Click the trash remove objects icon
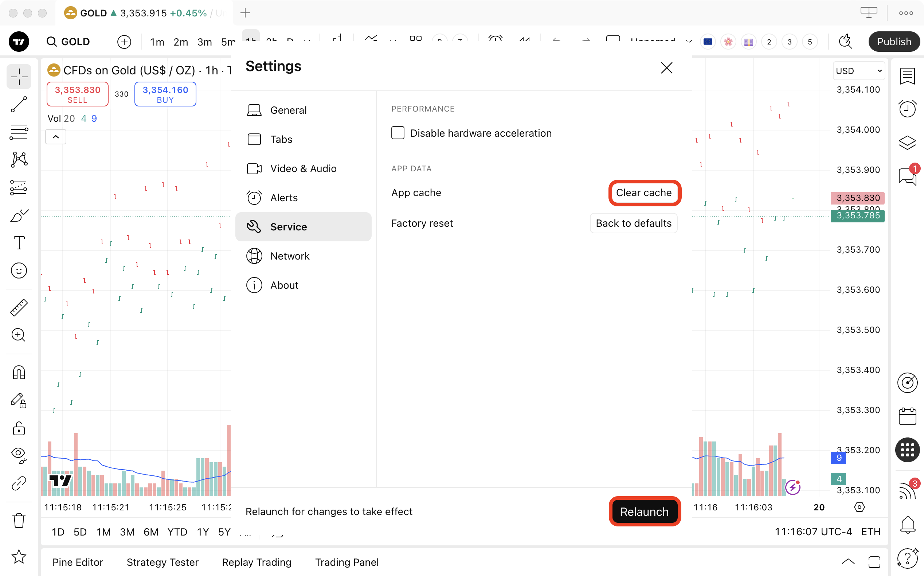Image resolution: width=924 pixels, height=576 pixels. coord(19,520)
